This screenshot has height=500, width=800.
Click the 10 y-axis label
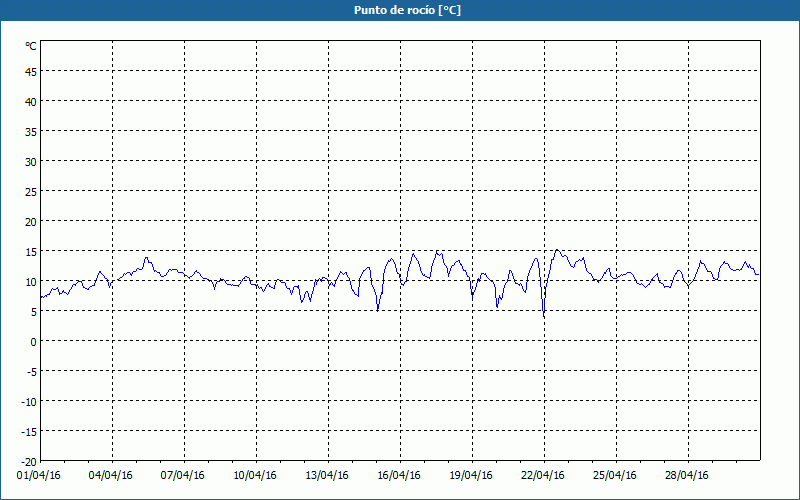(31, 282)
